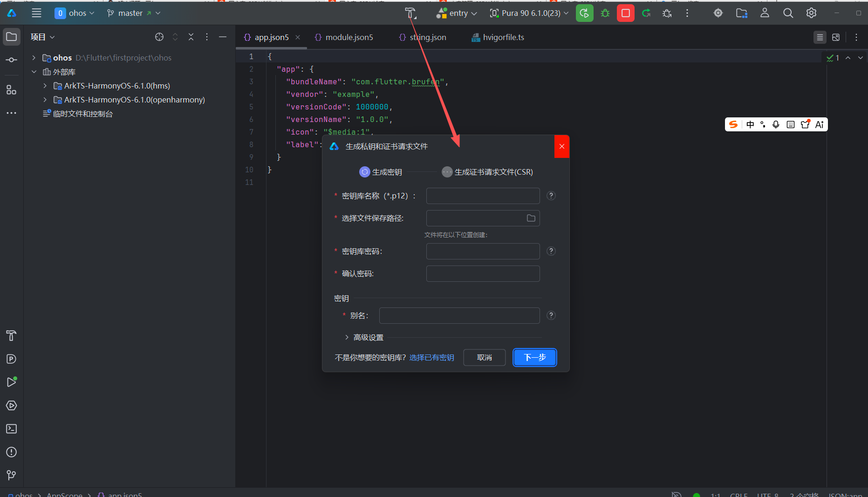Screen dimensions: 868x497
Task: Switch to app.json5 tab
Action: click(x=271, y=37)
